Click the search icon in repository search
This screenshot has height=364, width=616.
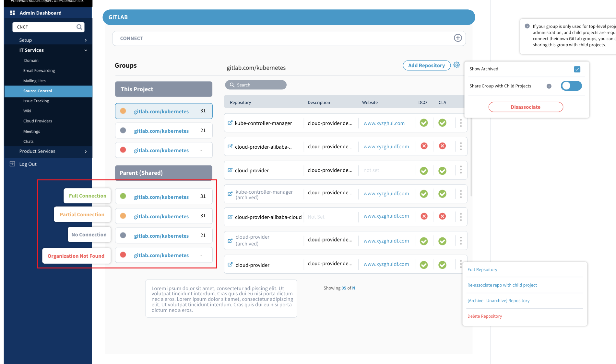232,85
